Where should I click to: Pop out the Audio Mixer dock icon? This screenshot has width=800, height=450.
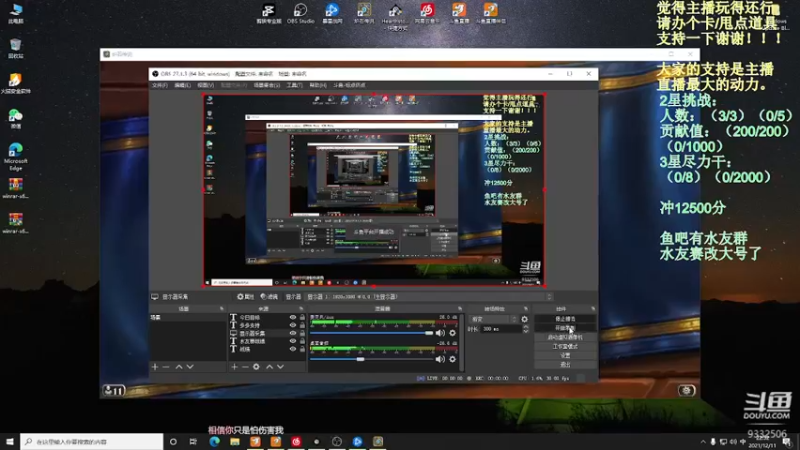pos(460,309)
